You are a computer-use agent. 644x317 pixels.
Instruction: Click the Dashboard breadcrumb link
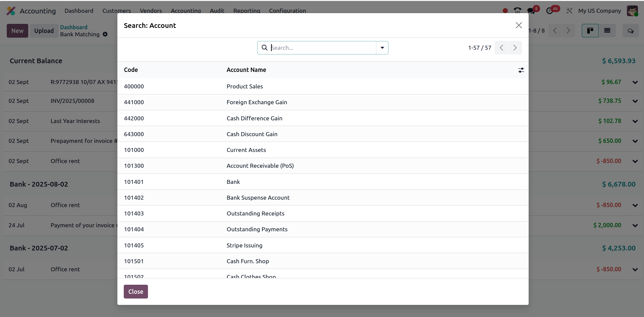point(74,27)
